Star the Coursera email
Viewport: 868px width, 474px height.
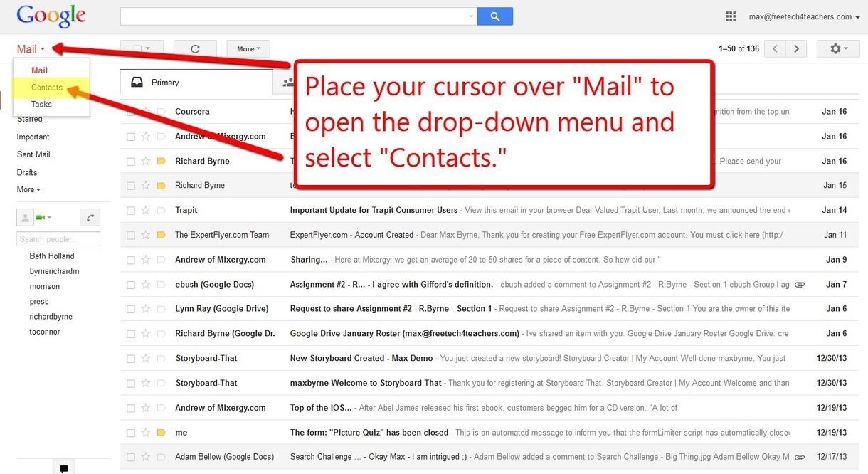(x=146, y=112)
